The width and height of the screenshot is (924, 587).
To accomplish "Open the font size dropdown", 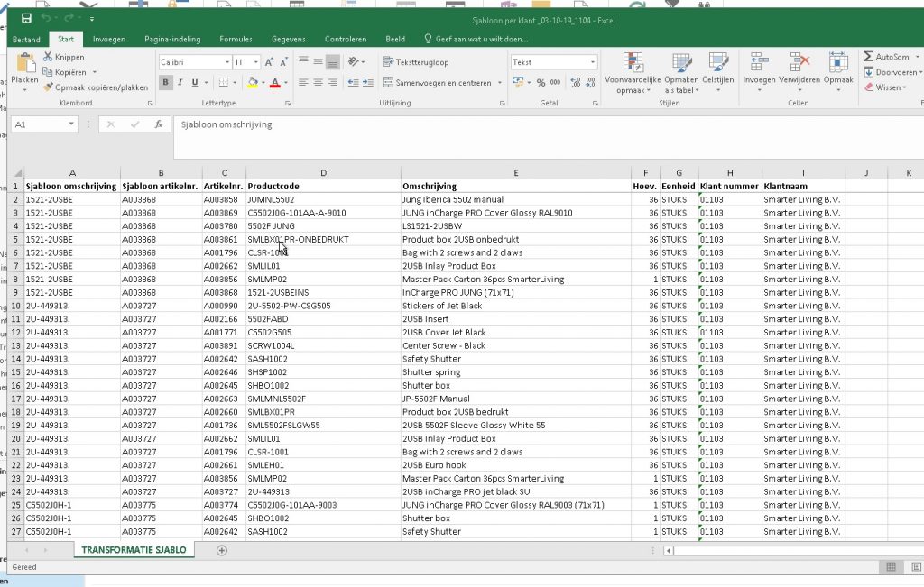I will point(255,62).
